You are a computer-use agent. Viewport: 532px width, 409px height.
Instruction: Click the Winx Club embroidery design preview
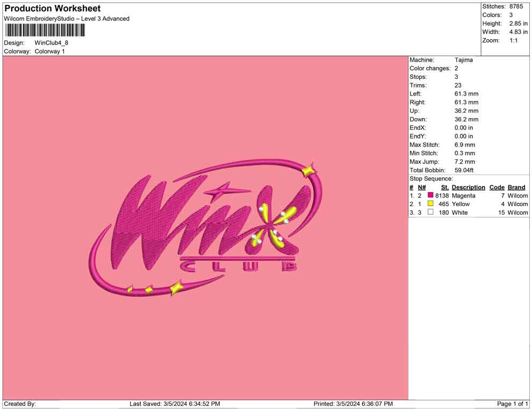pos(206,228)
